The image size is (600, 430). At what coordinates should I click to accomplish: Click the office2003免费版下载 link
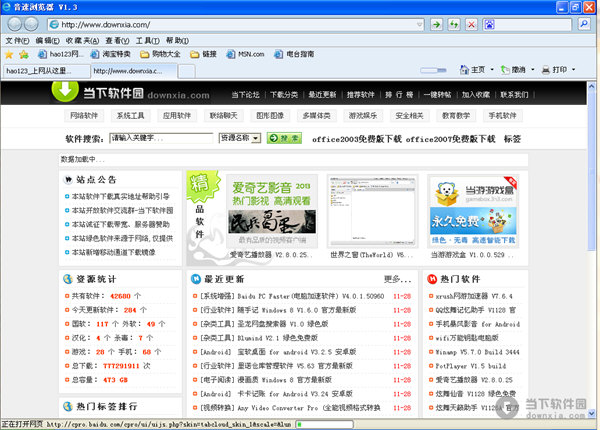(x=357, y=139)
